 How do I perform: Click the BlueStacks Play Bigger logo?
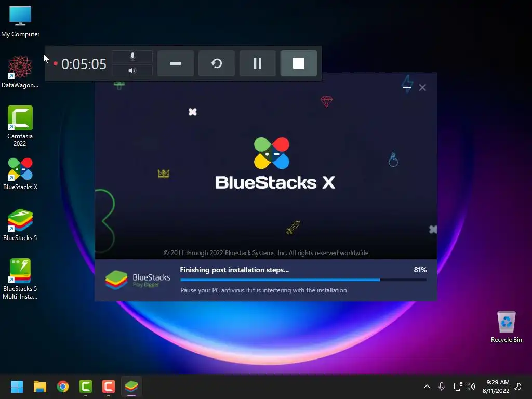coord(138,280)
